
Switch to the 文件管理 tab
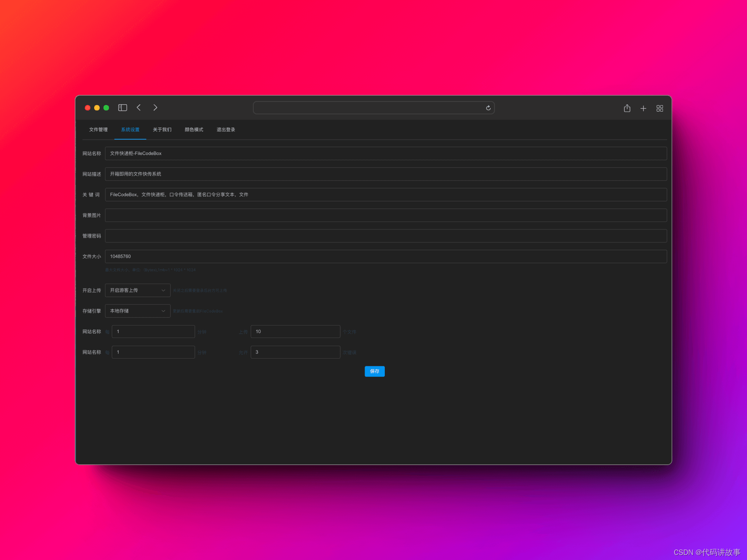click(98, 130)
